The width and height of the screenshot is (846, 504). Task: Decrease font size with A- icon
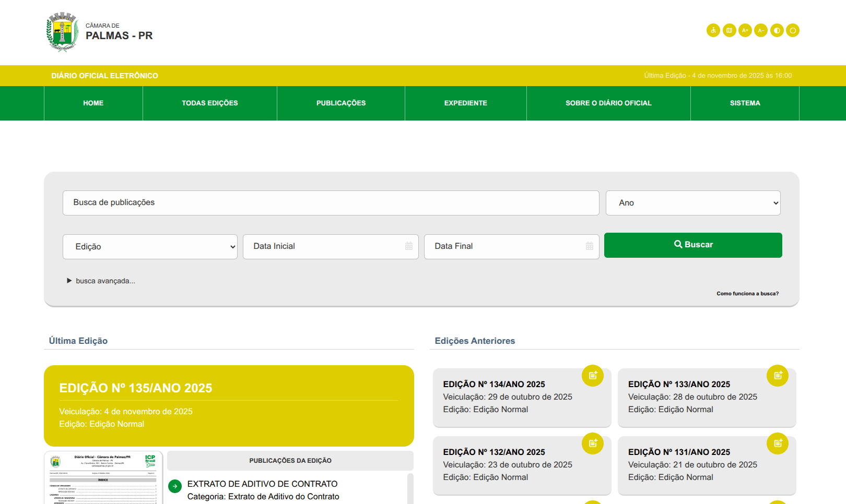[761, 30]
